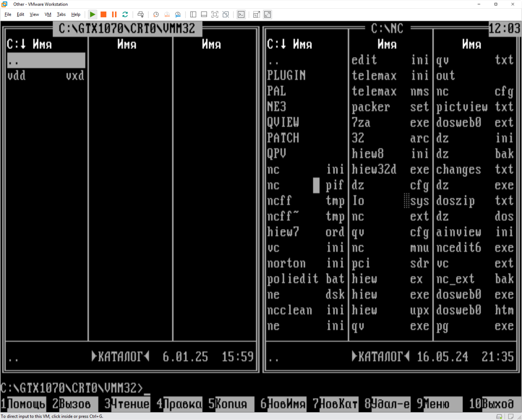Click the orange stop (power off) icon
The height and width of the screenshot is (420, 522).
103,14
